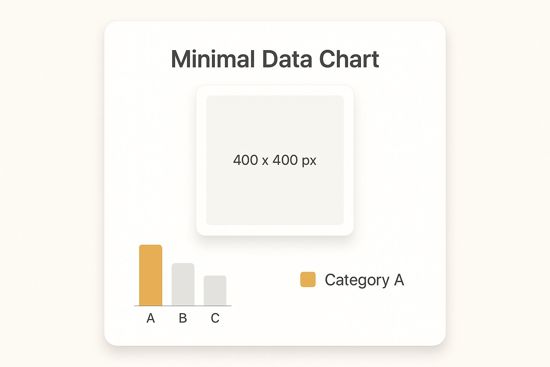Select the middle gray bar B
The width and height of the screenshot is (550, 367).
coord(183,284)
